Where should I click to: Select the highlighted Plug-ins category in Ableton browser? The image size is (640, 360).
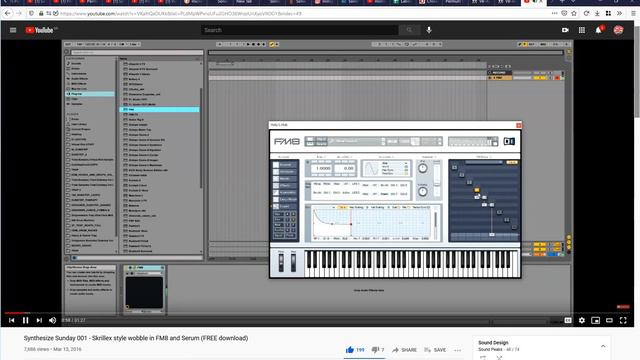90,94
